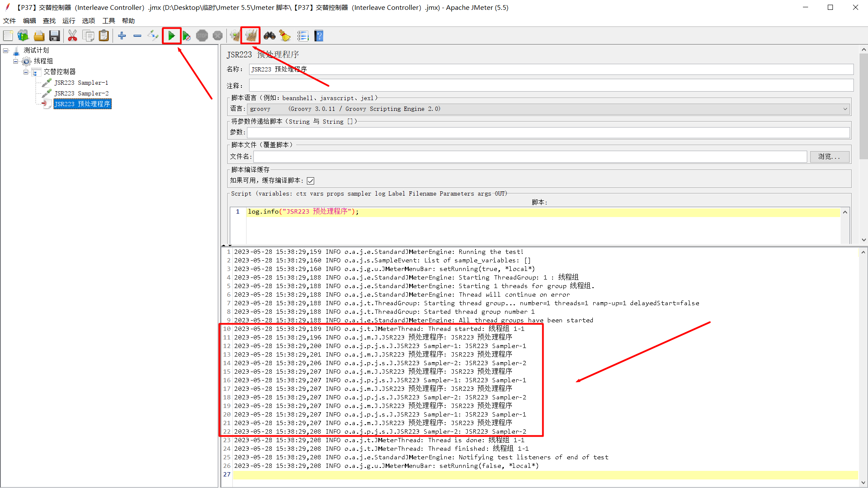The height and width of the screenshot is (488, 868).
Task: Click the 浏览... browse button
Action: (x=829, y=157)
